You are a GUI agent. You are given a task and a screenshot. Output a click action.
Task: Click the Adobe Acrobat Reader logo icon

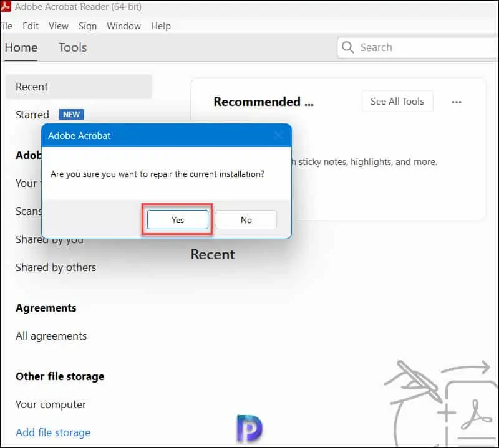pyautogui.click(x=6, y=6)
